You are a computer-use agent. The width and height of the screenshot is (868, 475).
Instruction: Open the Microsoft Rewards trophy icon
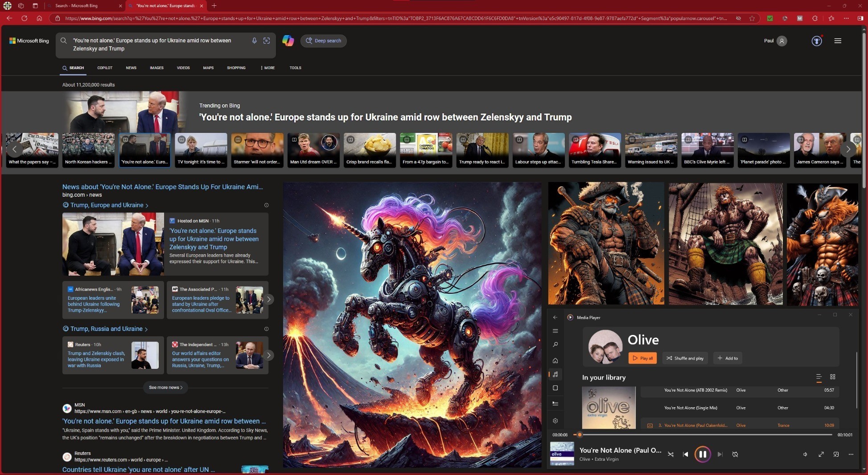pyautogui.click(x=816, y=41)
